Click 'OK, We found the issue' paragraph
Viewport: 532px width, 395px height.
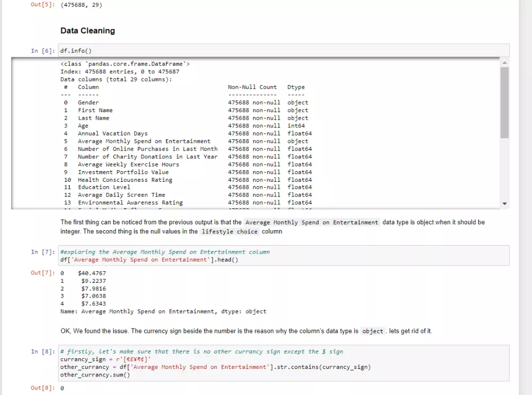[x=246, y=331]
